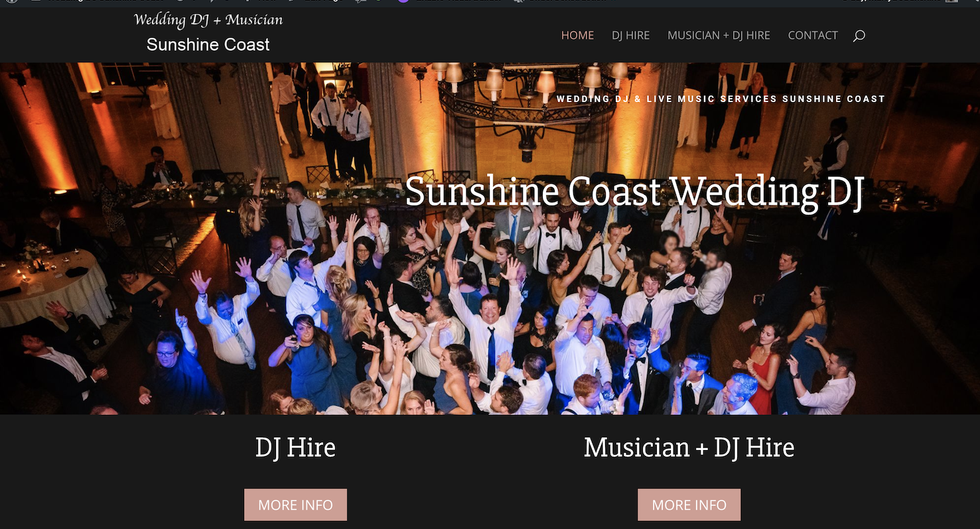Select the Musician + DJ Hire heading
The width and height of the screenshot is (980, 529).
(689, 447)
